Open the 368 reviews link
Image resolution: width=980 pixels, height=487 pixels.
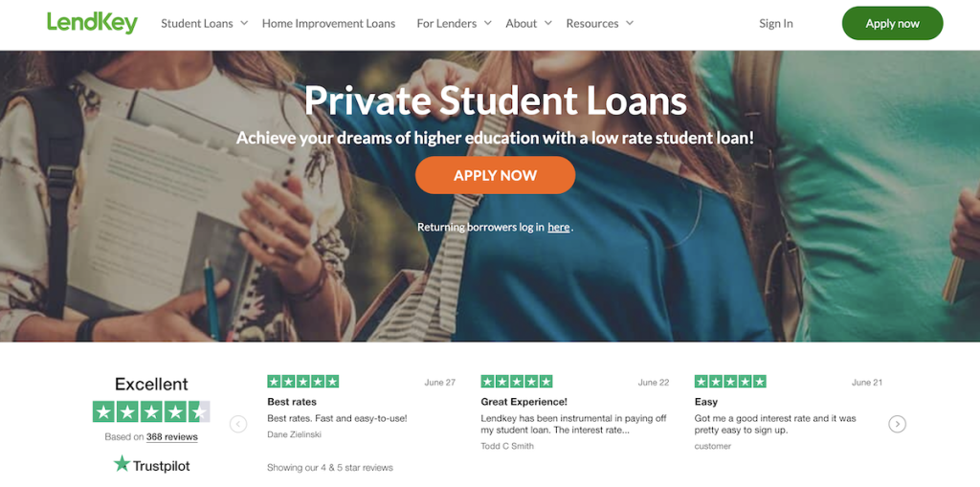pyautogui.click(x=172, y=437)
